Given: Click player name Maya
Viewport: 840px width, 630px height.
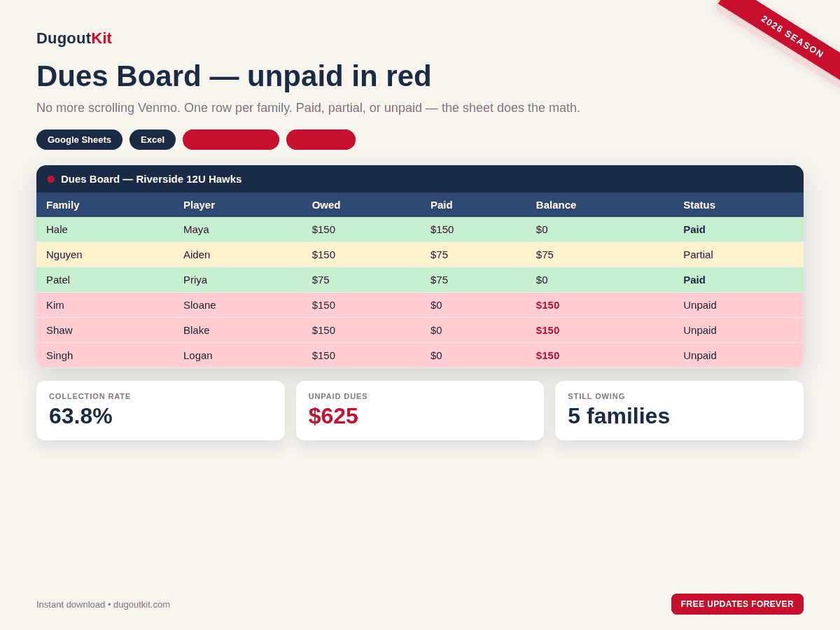Looking at the screenshot, I should 196,229.
